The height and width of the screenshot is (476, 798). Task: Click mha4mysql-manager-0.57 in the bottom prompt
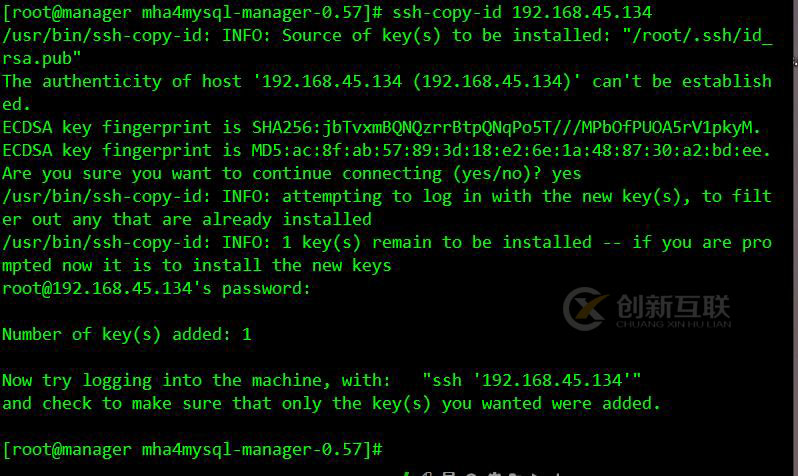[x=255, y=449]
